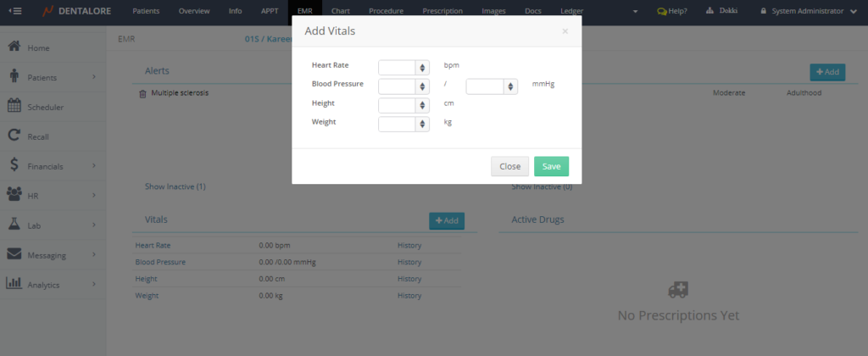Adjust the Weight spinner arrows
The image size is (868, 356).
[422, 124]
